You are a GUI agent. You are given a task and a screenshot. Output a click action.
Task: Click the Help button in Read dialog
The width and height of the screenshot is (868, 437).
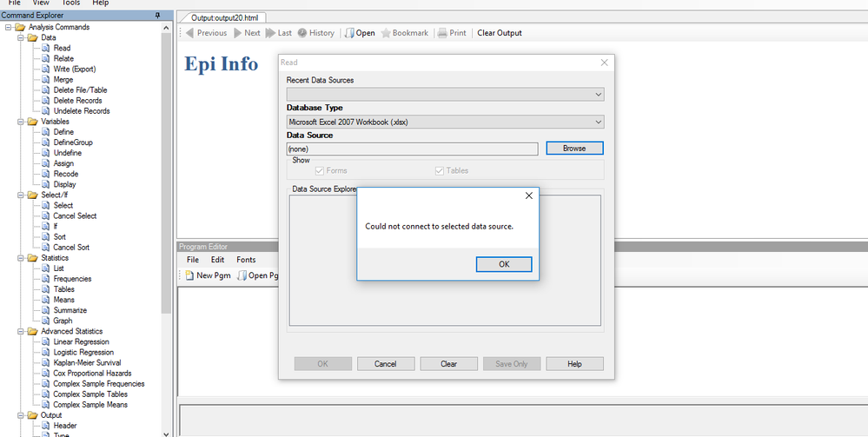pos(574,364)
